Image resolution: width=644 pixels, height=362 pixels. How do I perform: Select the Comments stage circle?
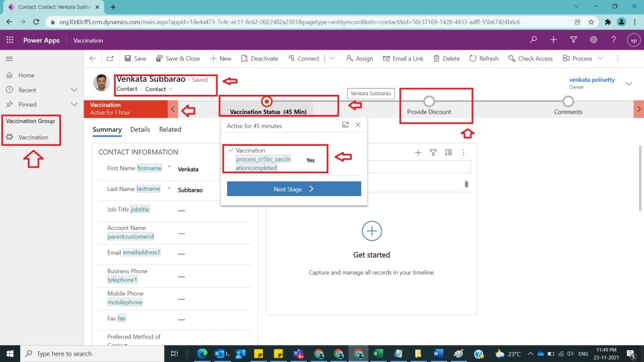pos(568,101)
